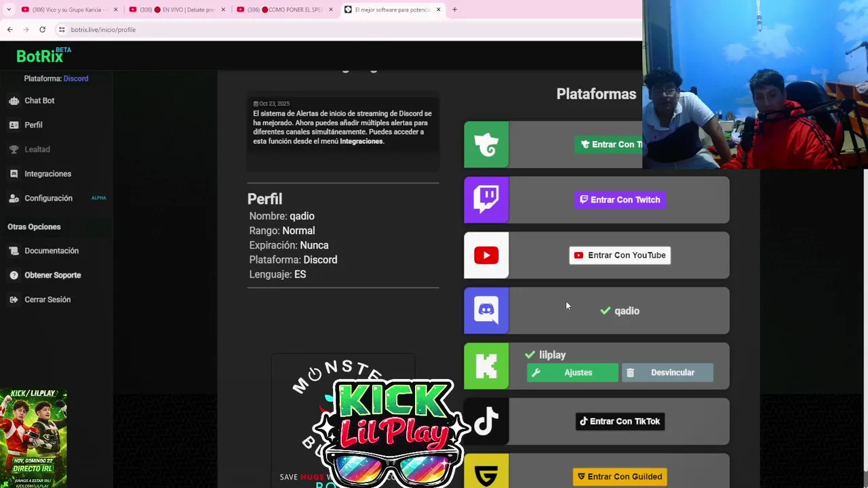Click the linked Discord account qadio
This screenshot has width=868, height=488.
620,311
